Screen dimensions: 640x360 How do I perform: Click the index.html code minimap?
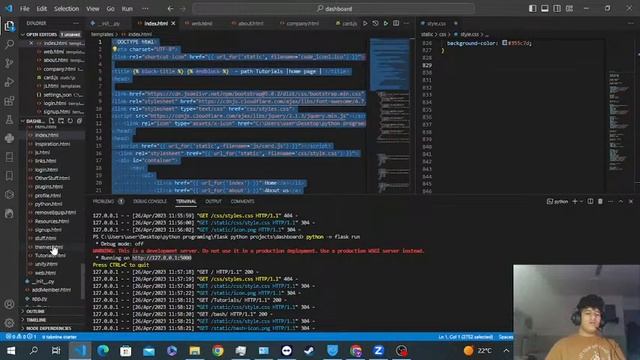(390, 115)
